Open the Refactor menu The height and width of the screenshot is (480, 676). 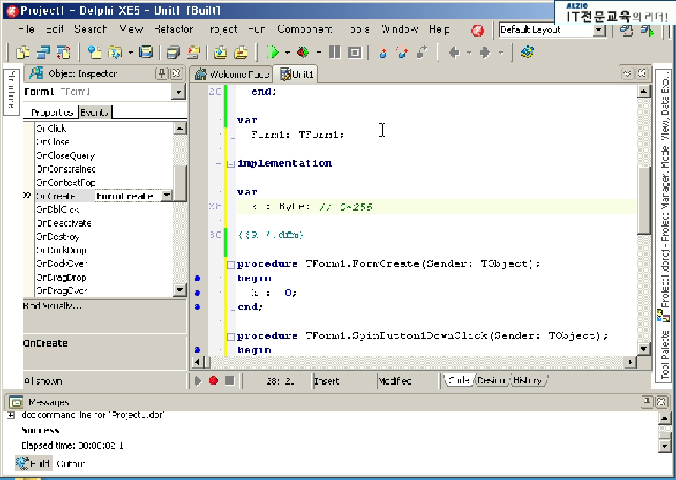pyautogui.click(x=173, y=29)
